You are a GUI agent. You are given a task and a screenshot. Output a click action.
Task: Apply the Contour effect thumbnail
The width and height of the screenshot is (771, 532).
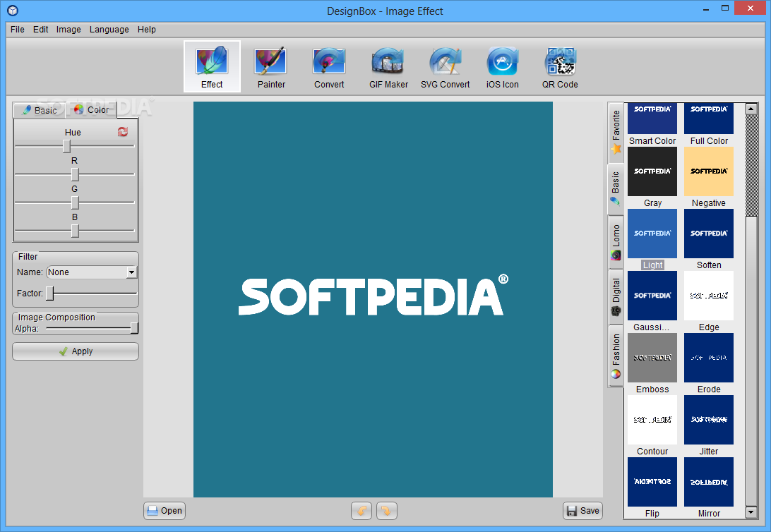coord(652,420)
